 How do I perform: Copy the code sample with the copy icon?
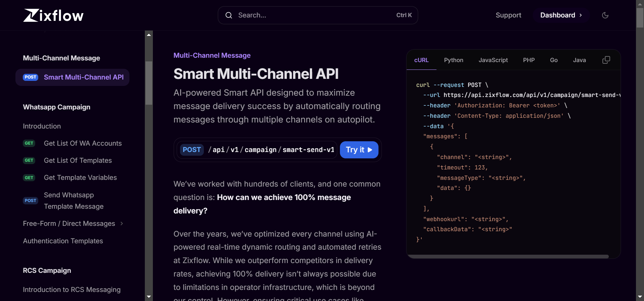click(606, 60)
